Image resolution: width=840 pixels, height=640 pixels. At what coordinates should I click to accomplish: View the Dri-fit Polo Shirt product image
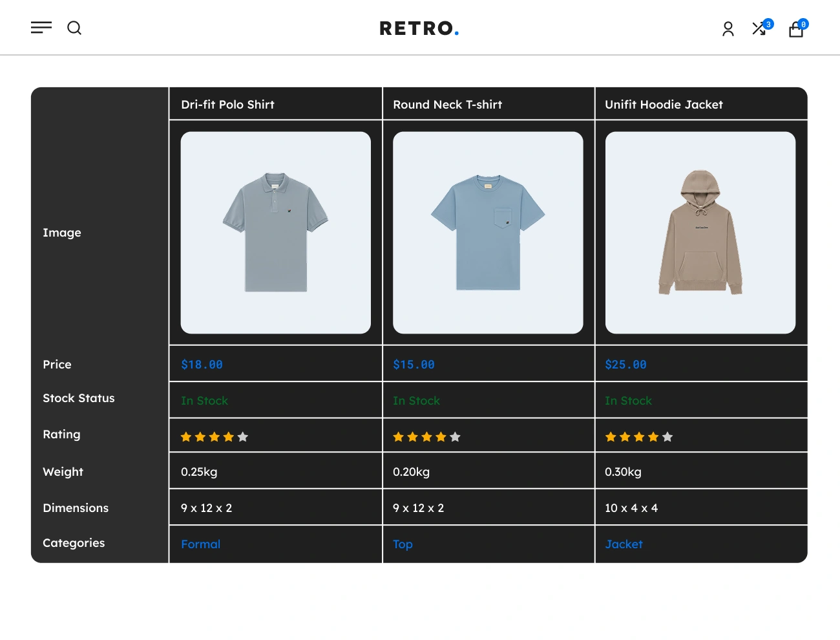(x=276, y=233)
